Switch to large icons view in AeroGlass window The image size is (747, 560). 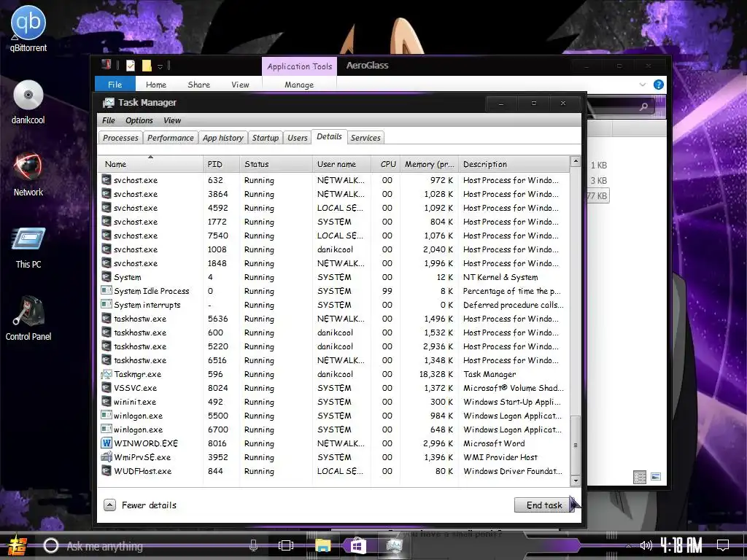tap(656, 477)
